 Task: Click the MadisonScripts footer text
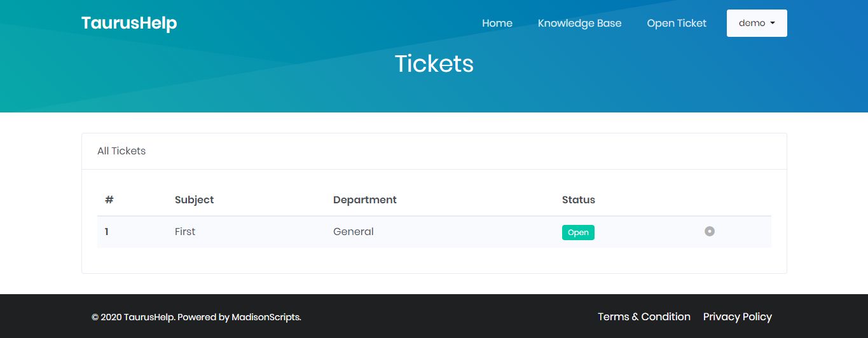[266, 317]
